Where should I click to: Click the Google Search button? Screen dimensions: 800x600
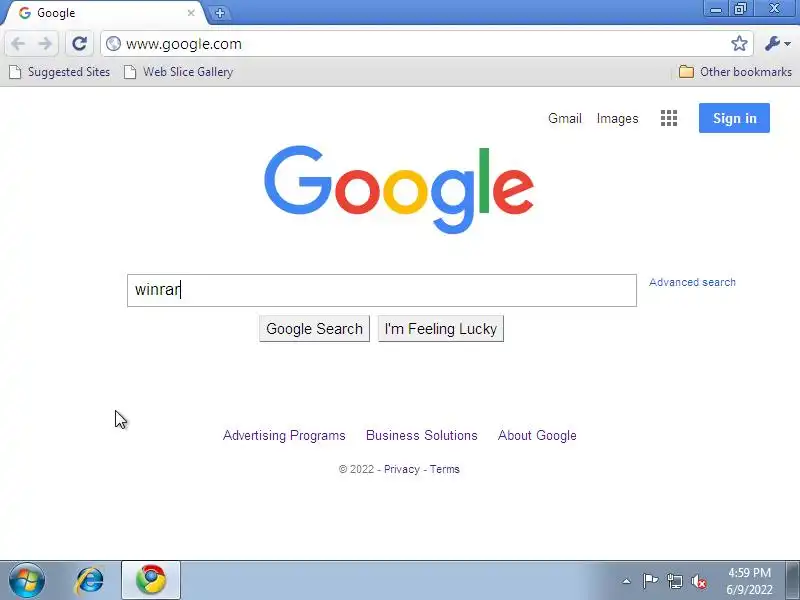314,329
